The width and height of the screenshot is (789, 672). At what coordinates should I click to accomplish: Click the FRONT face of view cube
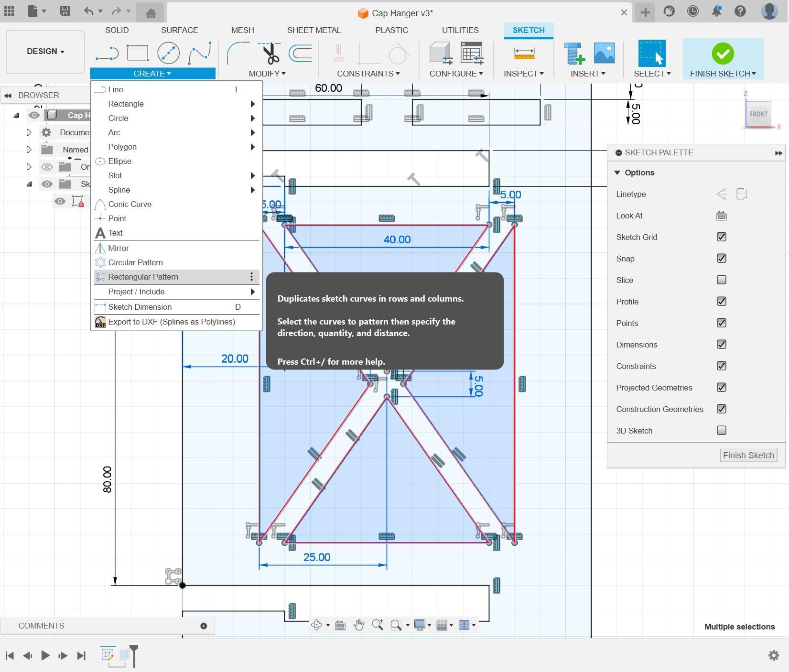point(758,114)
